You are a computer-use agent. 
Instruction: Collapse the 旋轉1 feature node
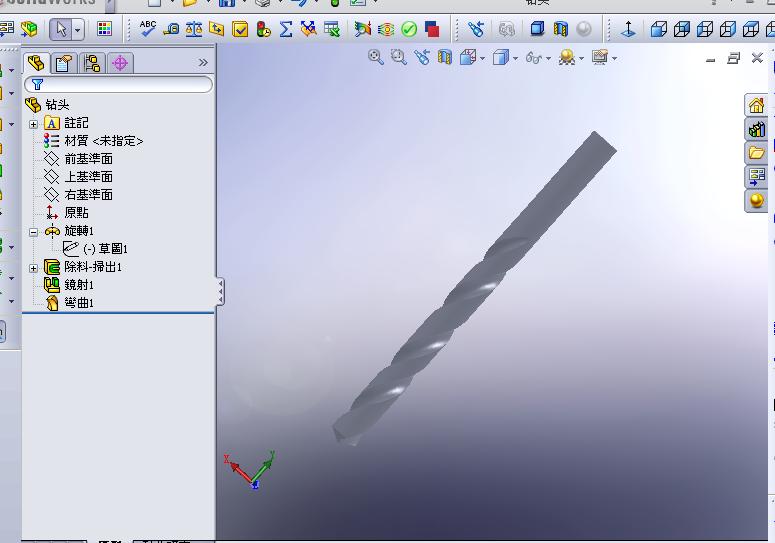33,232
